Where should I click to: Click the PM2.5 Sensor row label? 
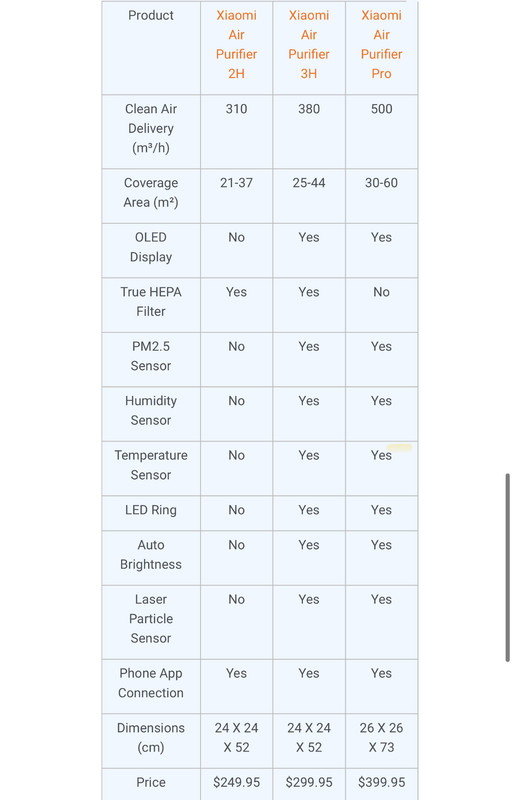(x=151, y=356)
